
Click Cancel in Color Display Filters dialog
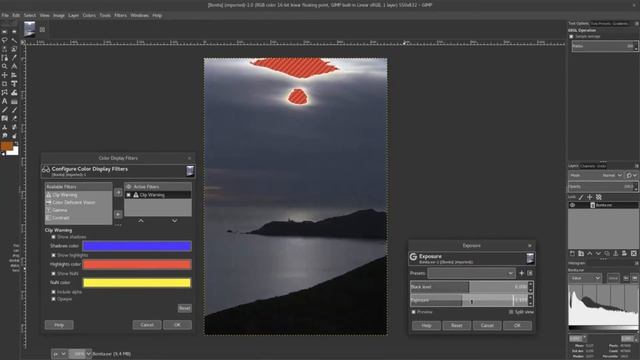click(x=147, y=325)
